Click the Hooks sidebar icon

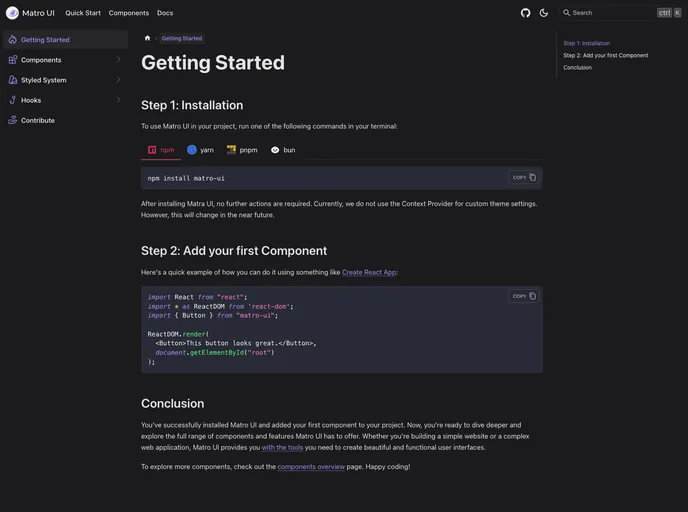click(13, 100)
